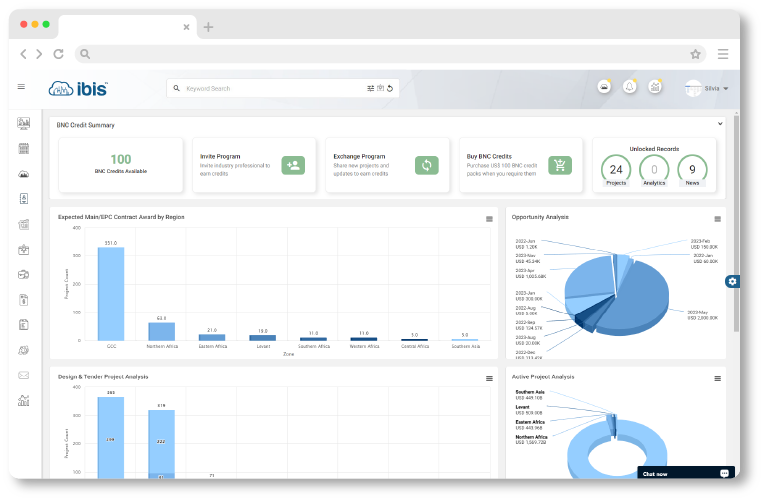Click the notifications bell icon
The width and height of the screenshot is (763, 501).
click(x=630, y=87)
